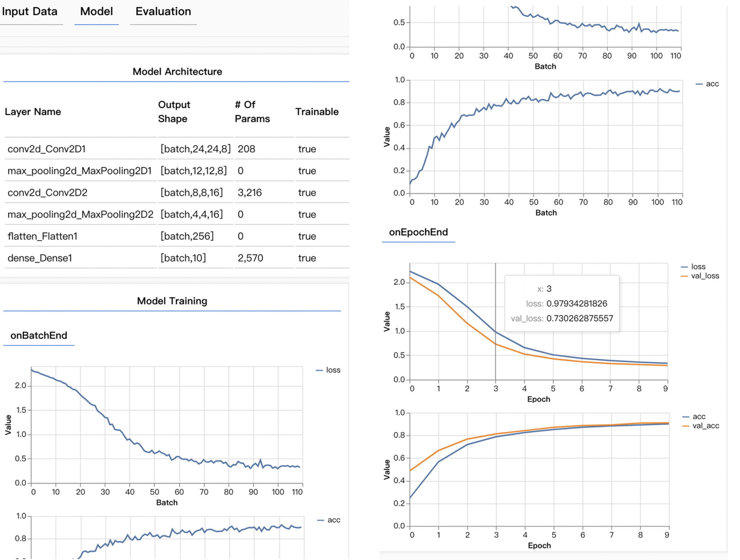Image resolution: width=740 pixels, height=560 pixels.
Task: Click the trainable value for conv2d_Conv2D1
Action: [x=307, y=149]
